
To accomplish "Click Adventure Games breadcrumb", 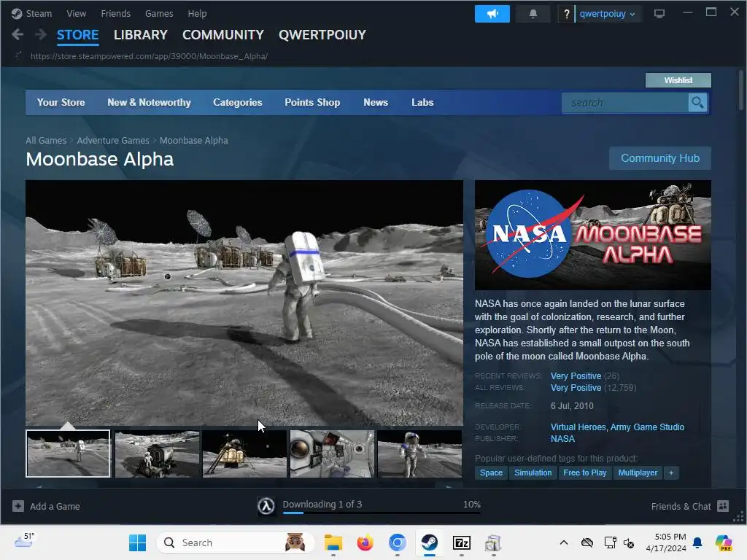I will [x=113, y=141].
